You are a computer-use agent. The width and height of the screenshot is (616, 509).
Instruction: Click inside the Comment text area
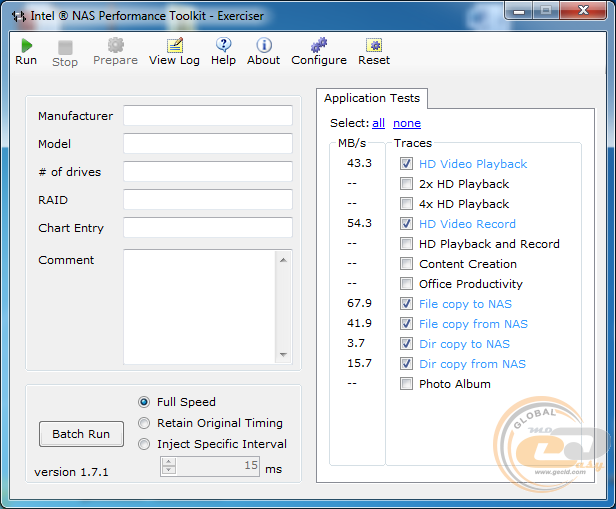pyautogui.click(x=200, y=307)
